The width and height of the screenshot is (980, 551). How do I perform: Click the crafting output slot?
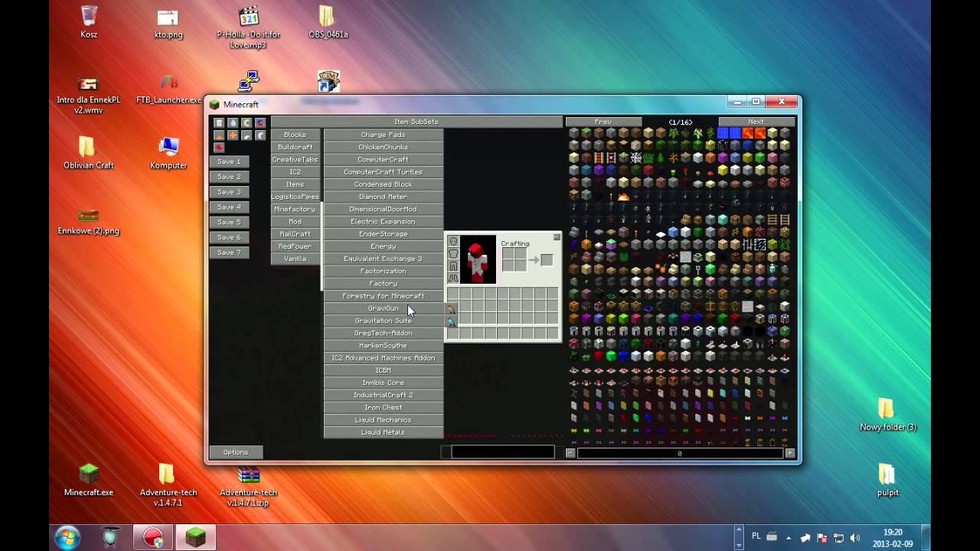[x=547, y=260]
